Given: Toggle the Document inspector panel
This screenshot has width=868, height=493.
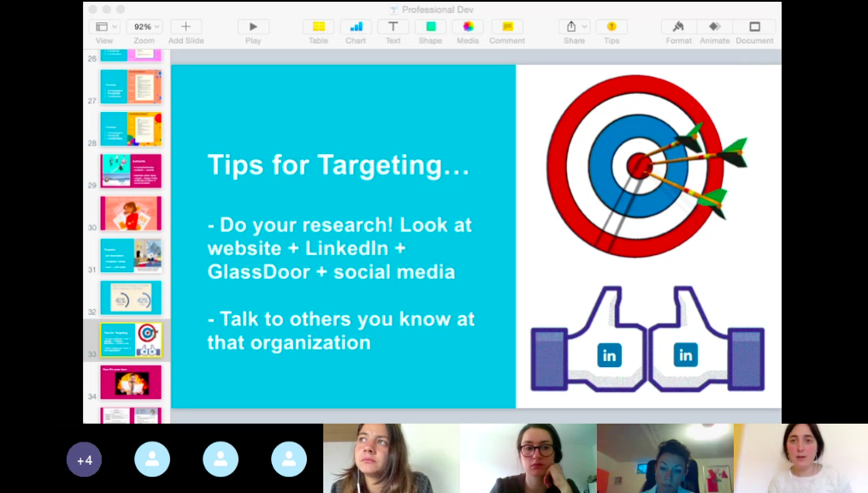Looking at the screenshot, I should click(754, 27).
